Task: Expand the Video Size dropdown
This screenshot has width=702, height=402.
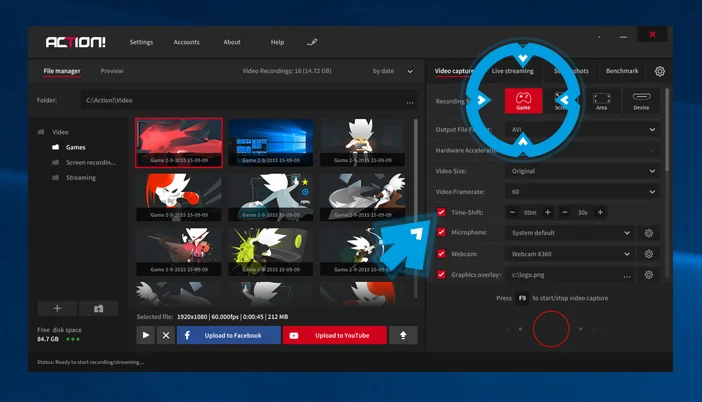Action: pyautogui.click(x=582, y=171)
